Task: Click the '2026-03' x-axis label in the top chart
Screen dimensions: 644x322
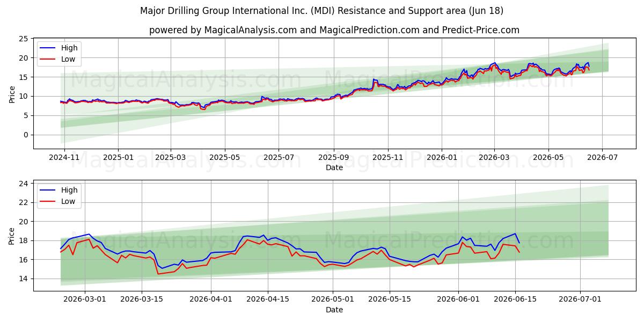Action: (494, 158)
